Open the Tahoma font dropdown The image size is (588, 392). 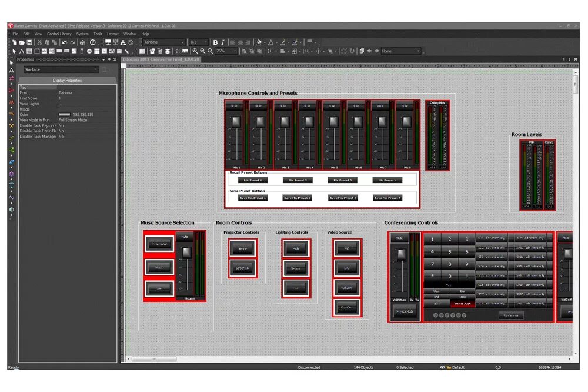(x=163, y=42)
